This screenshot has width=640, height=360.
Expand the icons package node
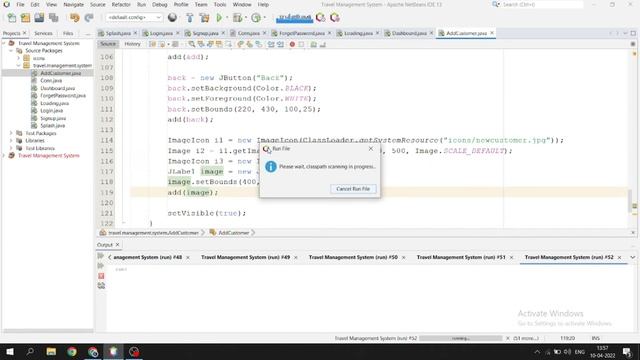tap(18, 58)
